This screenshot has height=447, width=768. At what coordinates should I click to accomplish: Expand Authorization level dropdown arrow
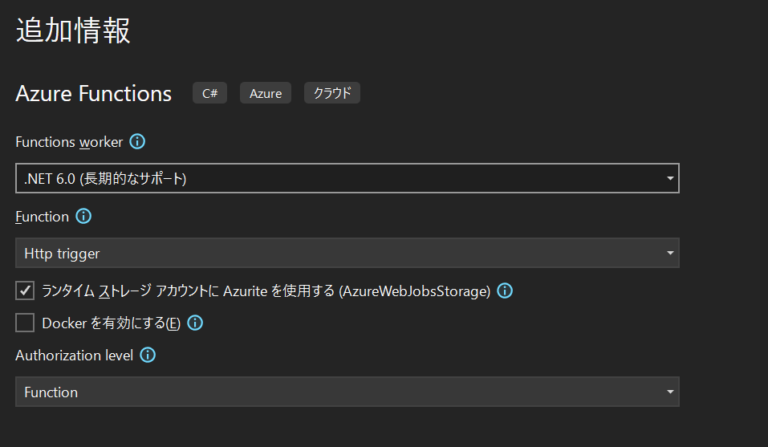point(670,392)
